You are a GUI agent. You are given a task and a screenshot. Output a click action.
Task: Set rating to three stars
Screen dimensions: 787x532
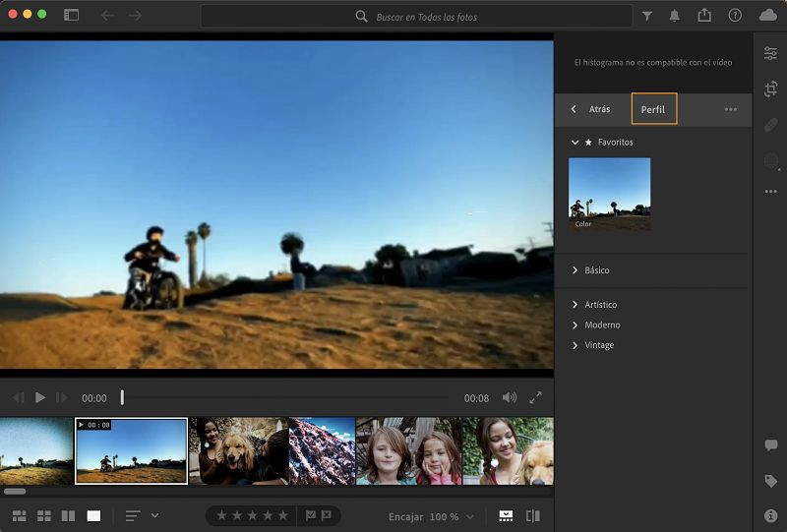253,515
